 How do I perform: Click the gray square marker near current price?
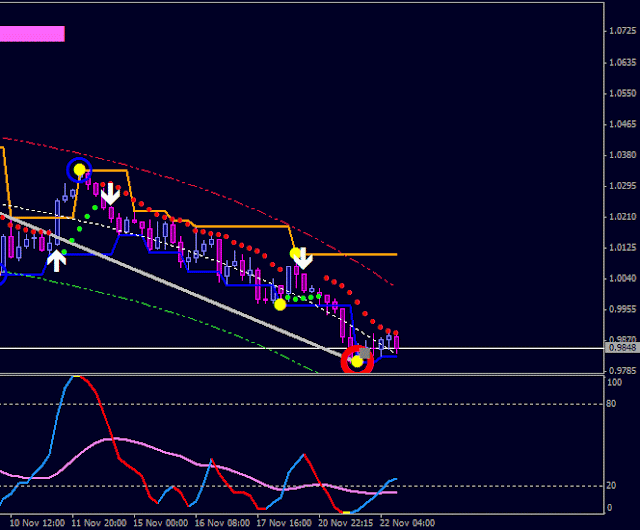(x=365, y=353)
